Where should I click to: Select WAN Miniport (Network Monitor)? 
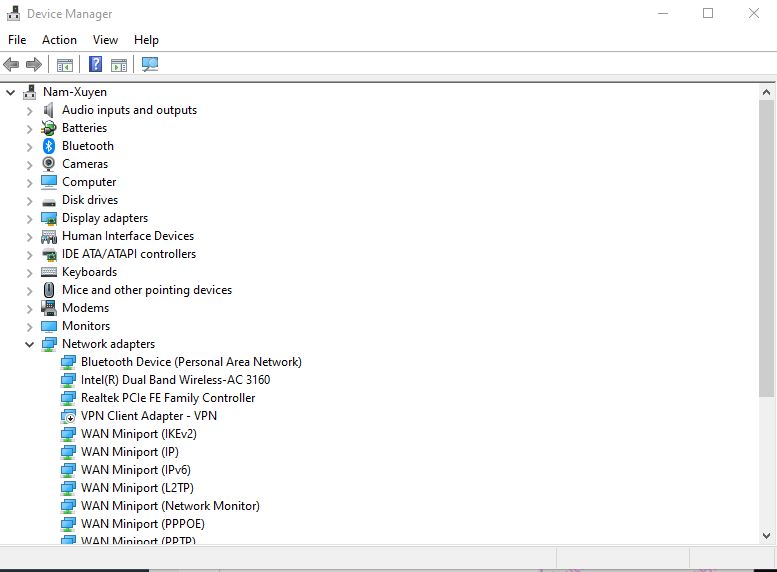(170, 506)
